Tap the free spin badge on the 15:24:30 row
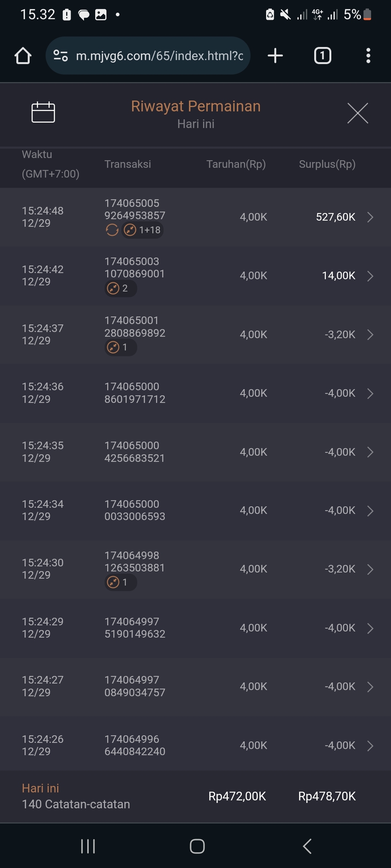This screenshot has width=391, height=868. pos(121,582)
